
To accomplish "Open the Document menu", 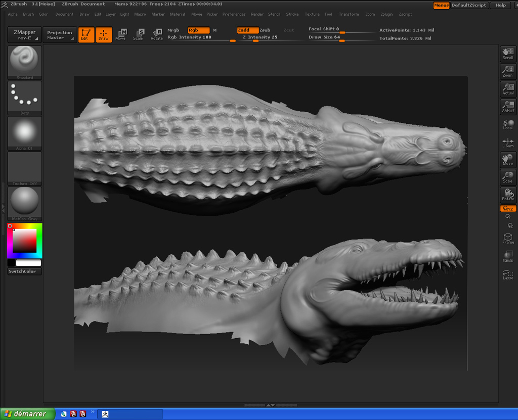I will (64, 14).
